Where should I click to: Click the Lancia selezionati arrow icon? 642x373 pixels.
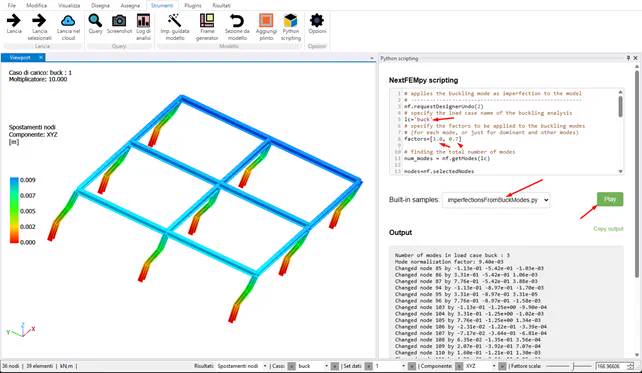pyautogui.click(x=39, y=20)
